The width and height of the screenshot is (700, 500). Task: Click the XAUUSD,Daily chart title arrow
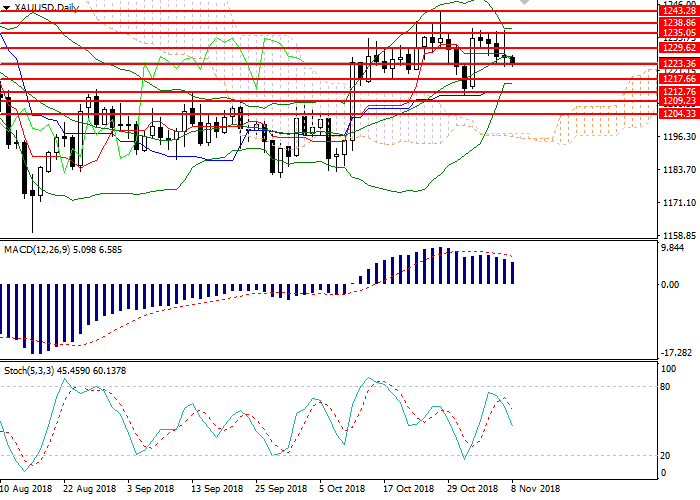pos(6,8)
